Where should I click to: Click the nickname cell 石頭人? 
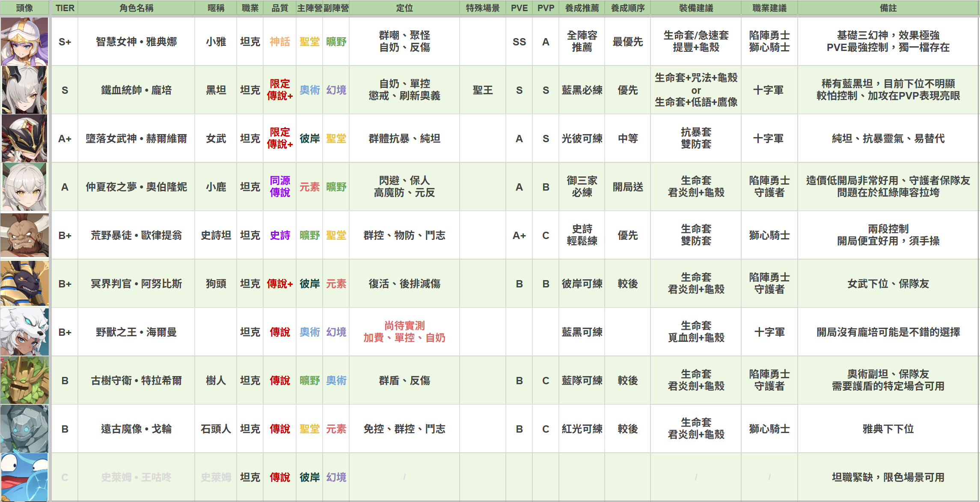coord(216,429)
